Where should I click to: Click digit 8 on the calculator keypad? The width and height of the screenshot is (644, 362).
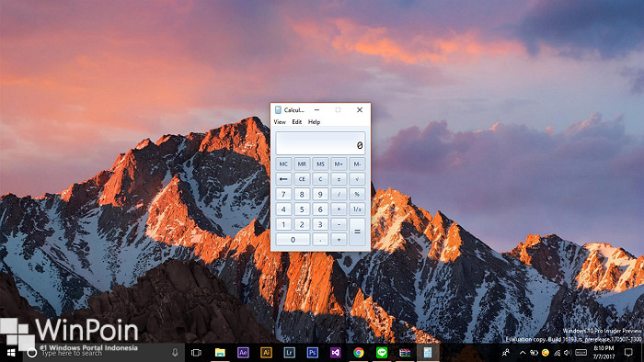click(302, 195)
